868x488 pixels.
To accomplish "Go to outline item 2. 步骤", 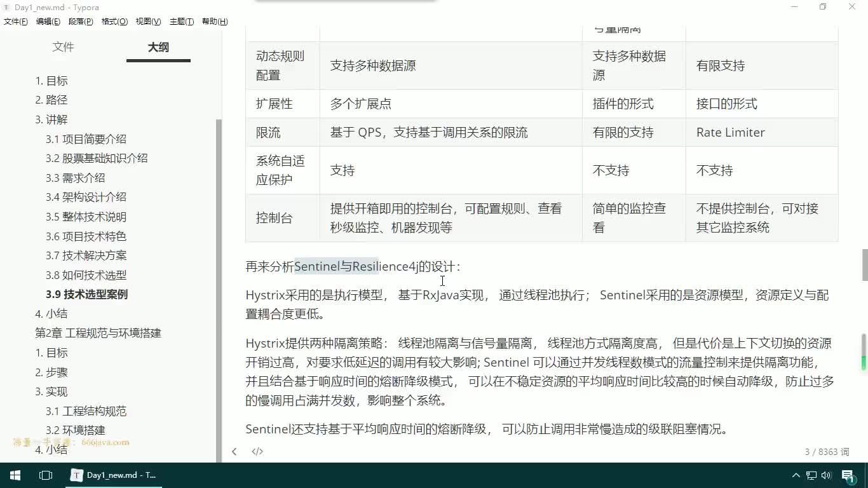I will coord(51,372).
